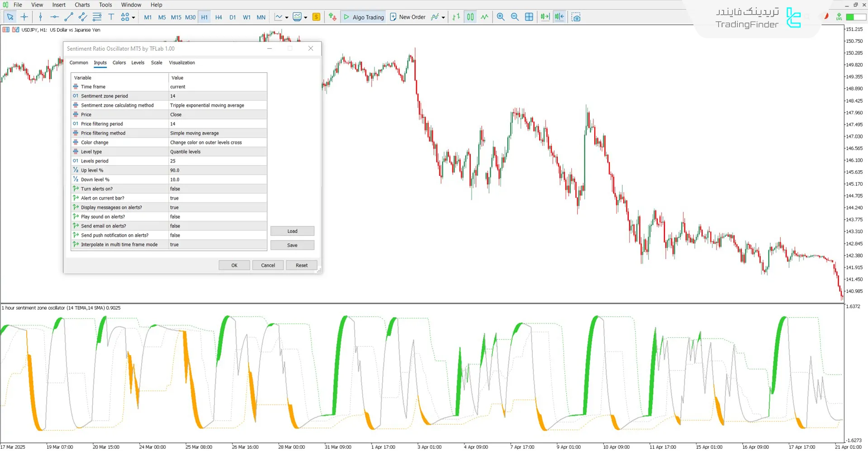Select the H4 timeframe button
This screenshot has height=451, width=868.
[x=218, y=17]
